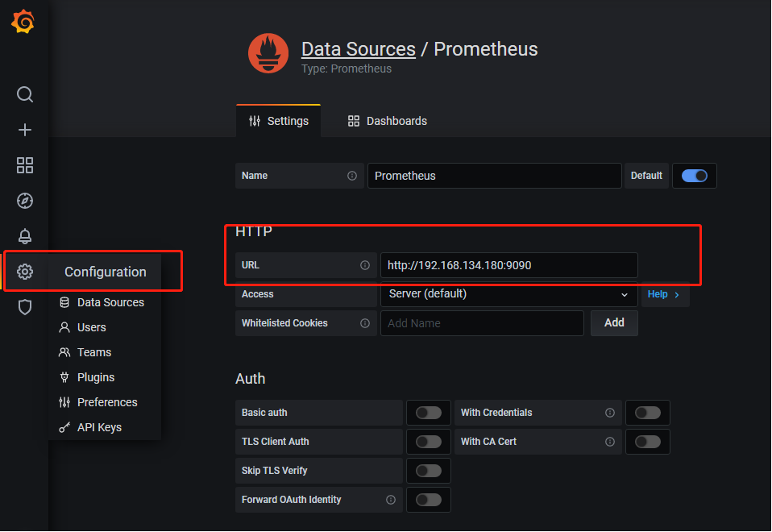Click info icon beside Forward OAuth Identity
This screenshot has width=772, height=532.
pyautogui.click(x=391, y=500)
